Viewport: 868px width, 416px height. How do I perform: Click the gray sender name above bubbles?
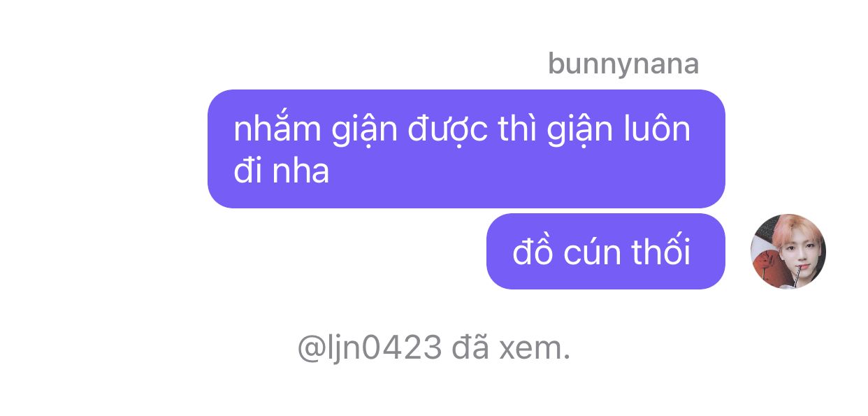[623, 64]
